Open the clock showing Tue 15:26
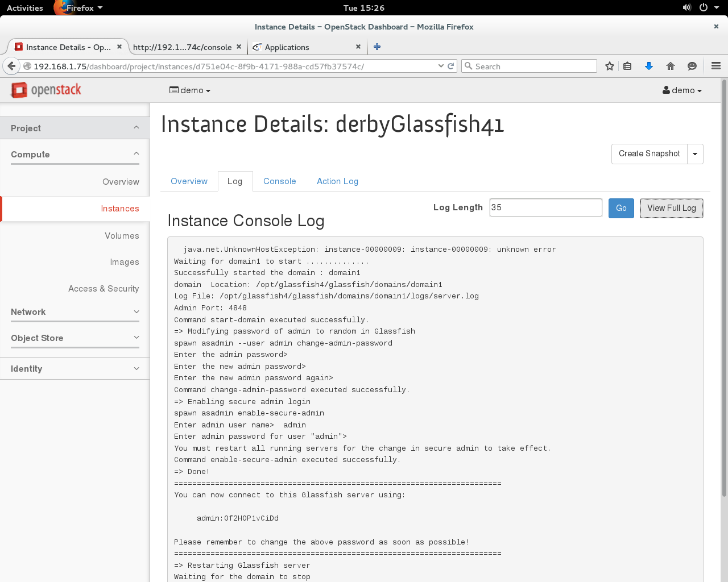The image size is (728, 582). point(364,8)
